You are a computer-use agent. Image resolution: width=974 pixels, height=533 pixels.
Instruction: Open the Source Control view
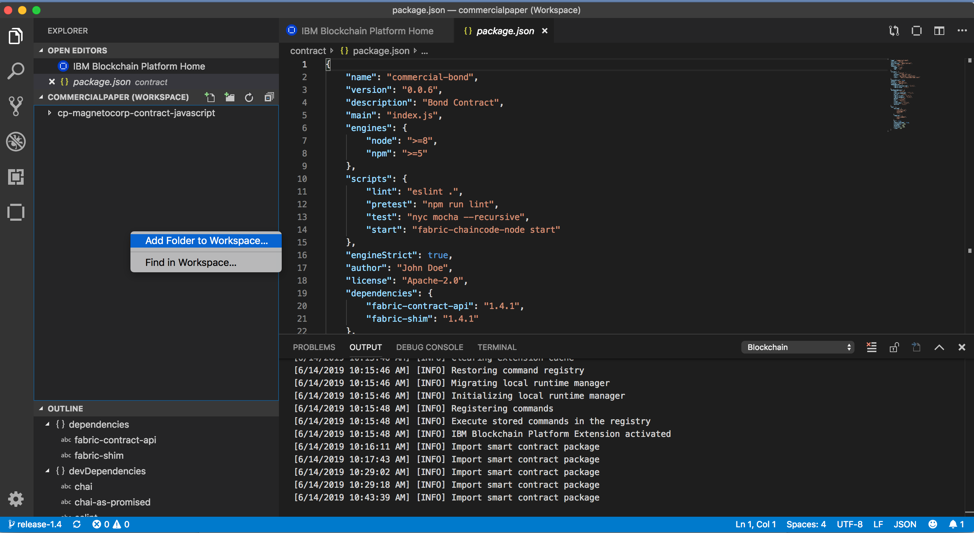(16, 106)
